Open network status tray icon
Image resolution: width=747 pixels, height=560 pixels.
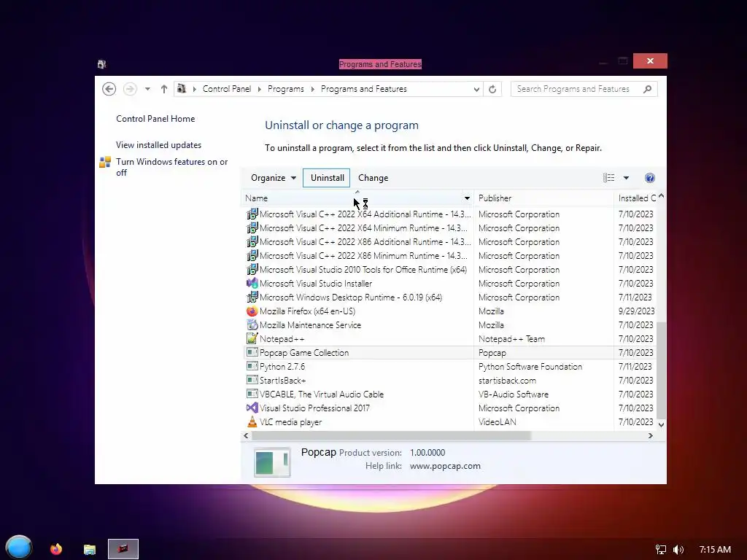click(661, 550)
